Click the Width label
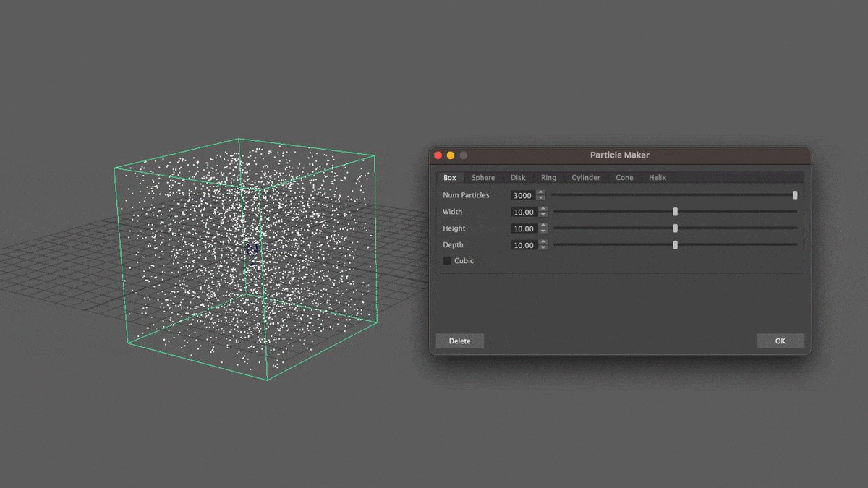The width and height of the screenshot is (868, 488). point(453,213)
